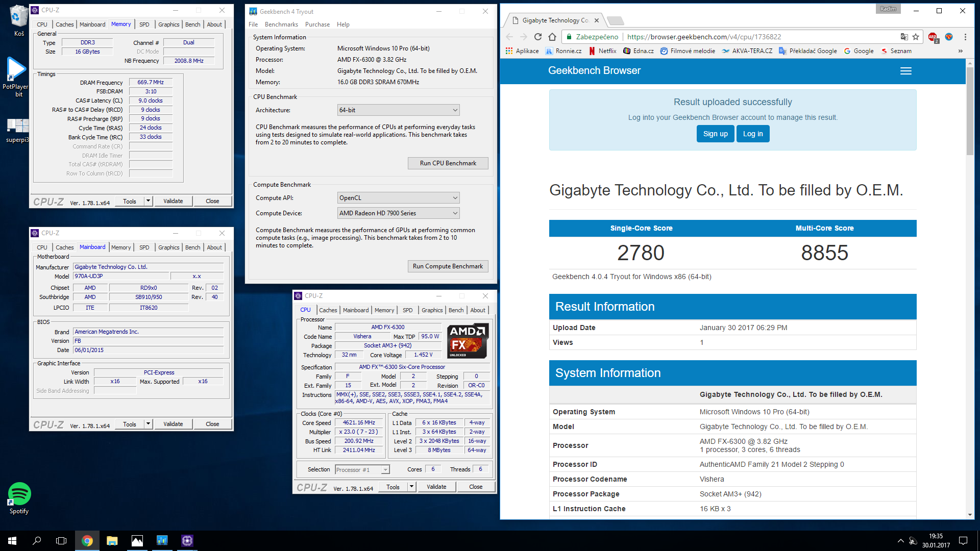The height and width of the screenshot is (551, 980).
Task: Open the Processor #1 selection dropdown
Action: click(x=362, y=469)
